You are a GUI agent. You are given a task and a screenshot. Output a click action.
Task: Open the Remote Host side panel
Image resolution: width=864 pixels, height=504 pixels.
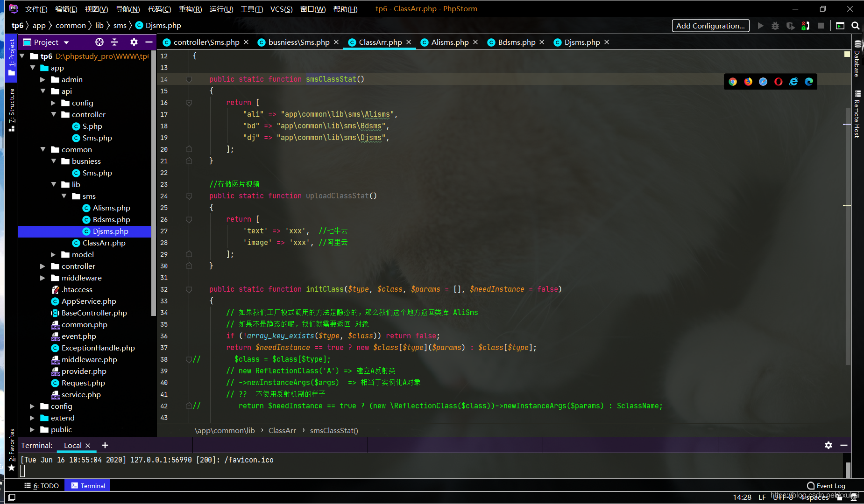[x=857, y=114]
